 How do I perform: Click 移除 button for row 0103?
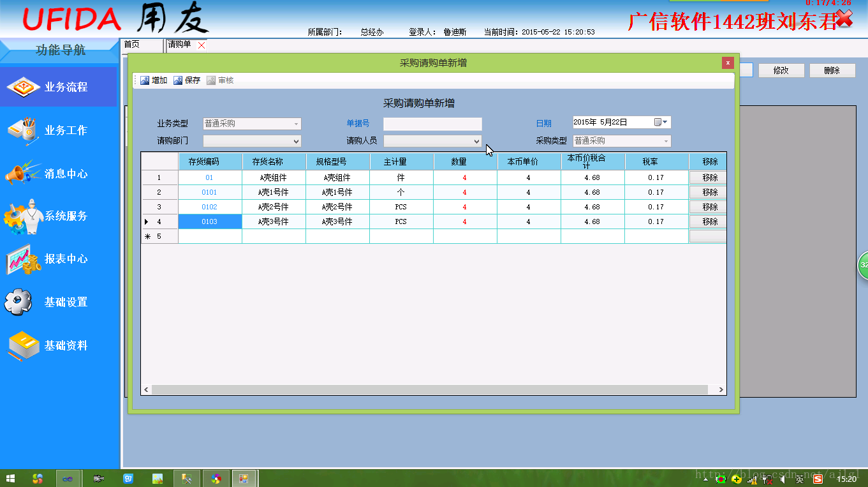coord(708,221)
